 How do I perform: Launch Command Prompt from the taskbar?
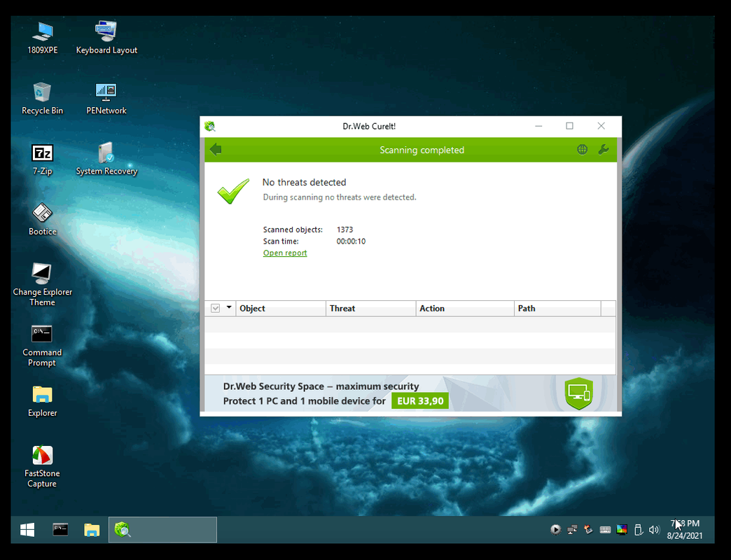click(60, 529)
